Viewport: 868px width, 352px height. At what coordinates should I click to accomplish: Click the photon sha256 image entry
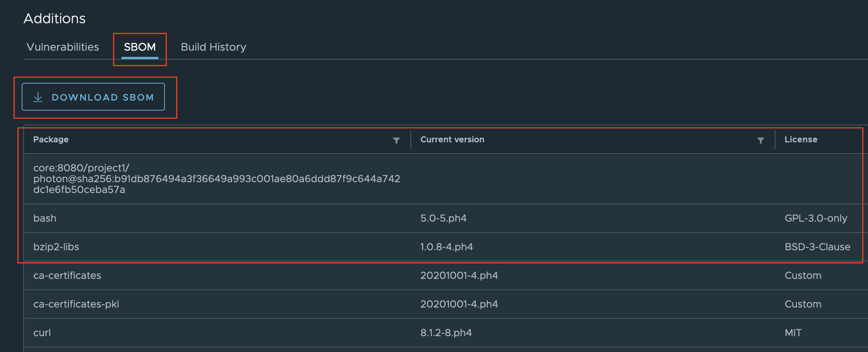click(x=216, y=179)
